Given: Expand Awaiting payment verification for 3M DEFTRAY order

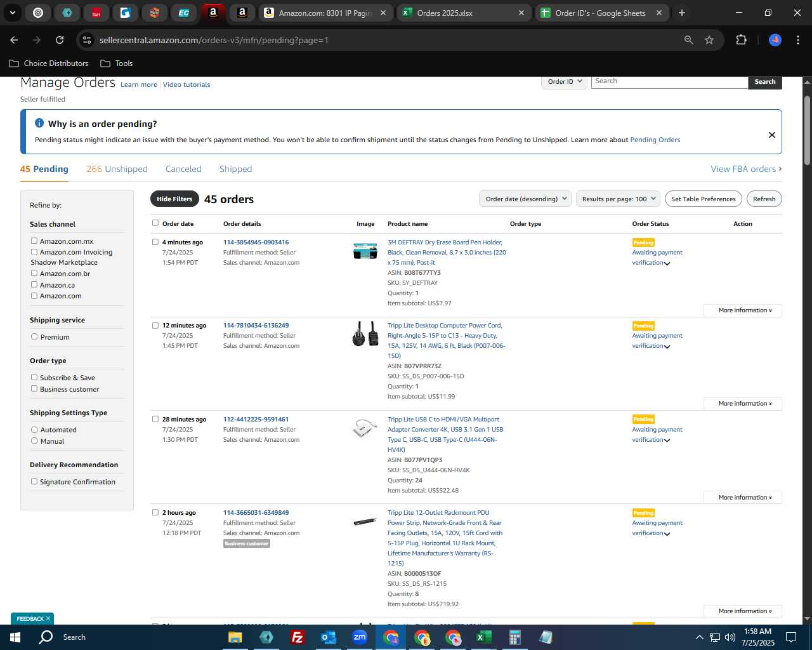Looking at the screenshot, I should tap(667, 263).
